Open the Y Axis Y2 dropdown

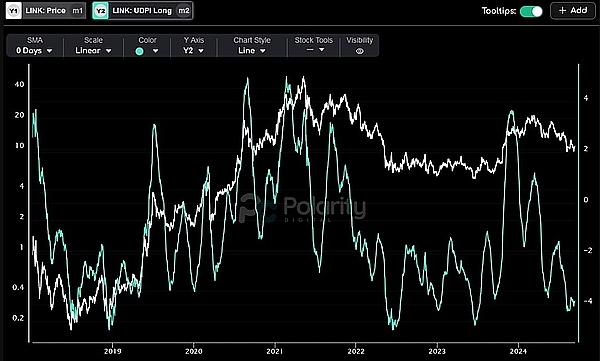[x=193, y=51]
